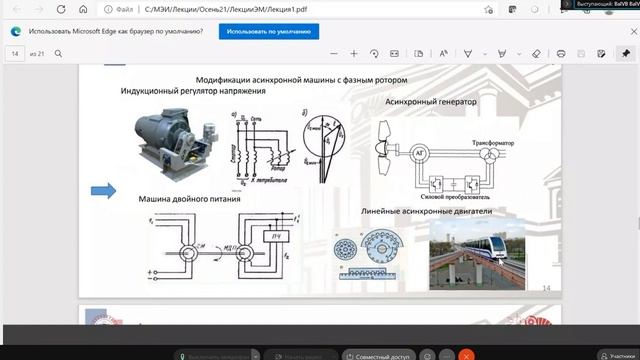Image resolution: width=640 pixels, height=360 pixels.
Task: Select the Highlight marker tool
Action: tap(502, 53)
